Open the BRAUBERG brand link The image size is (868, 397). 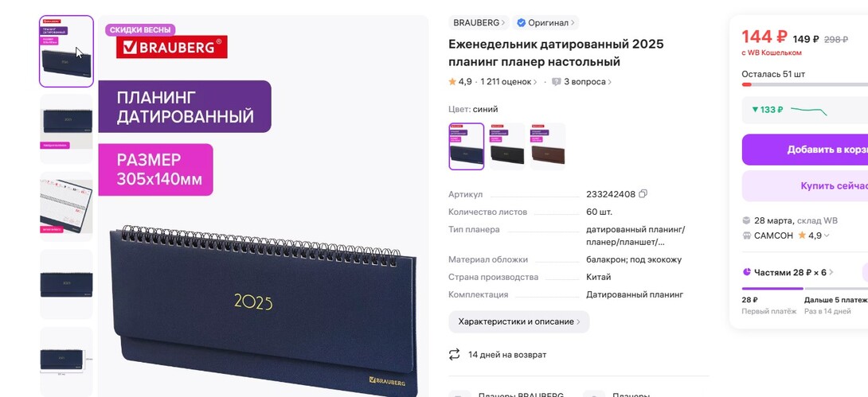click(x=479, y=22)
